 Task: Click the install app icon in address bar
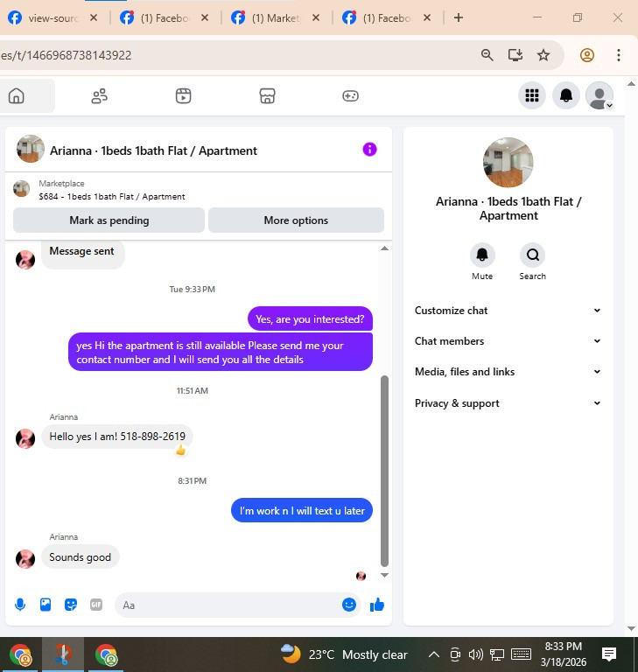click(515, 55)
